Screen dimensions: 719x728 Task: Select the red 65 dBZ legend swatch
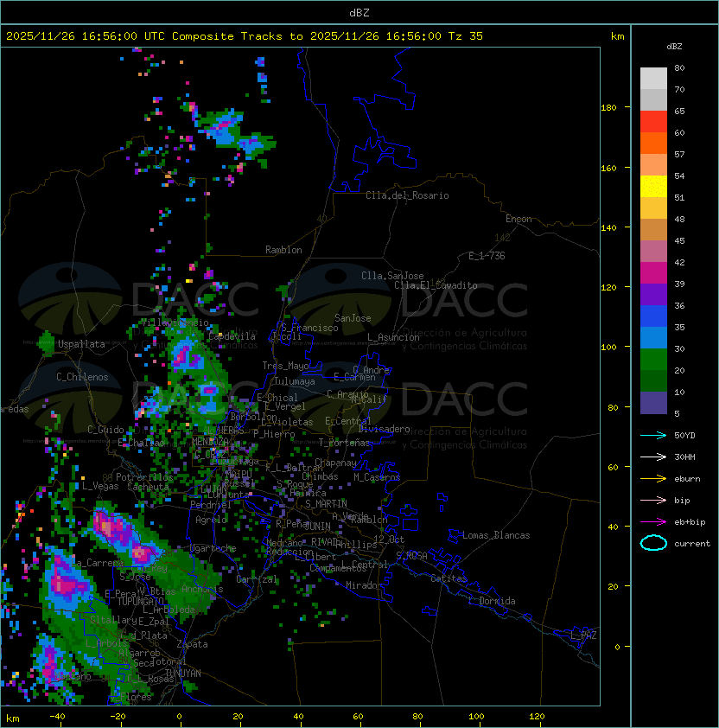click(x=653, y=122)
